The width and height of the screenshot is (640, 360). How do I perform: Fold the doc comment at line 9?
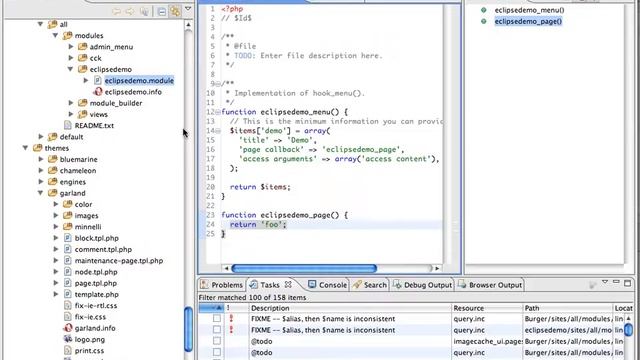click(x=218, y=84)
